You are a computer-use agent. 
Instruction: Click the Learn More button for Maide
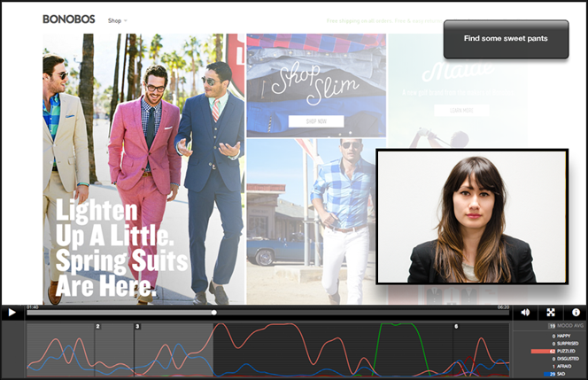pyautogui.click(x=461, y=111)
